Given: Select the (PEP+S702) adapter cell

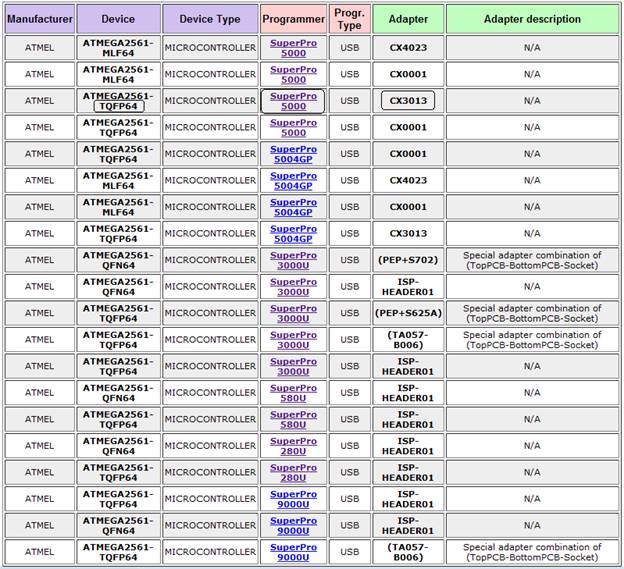Looking at the screenshot, I should pos(408,260).
